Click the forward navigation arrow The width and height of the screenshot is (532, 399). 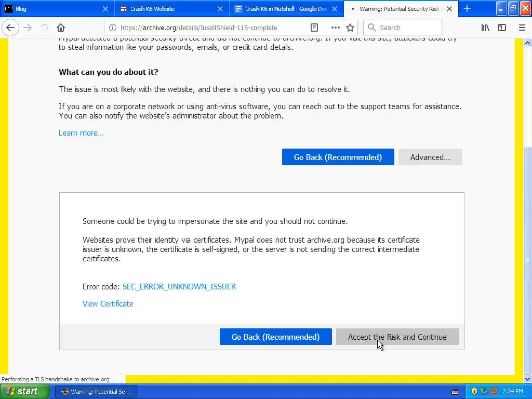(28, 28)
